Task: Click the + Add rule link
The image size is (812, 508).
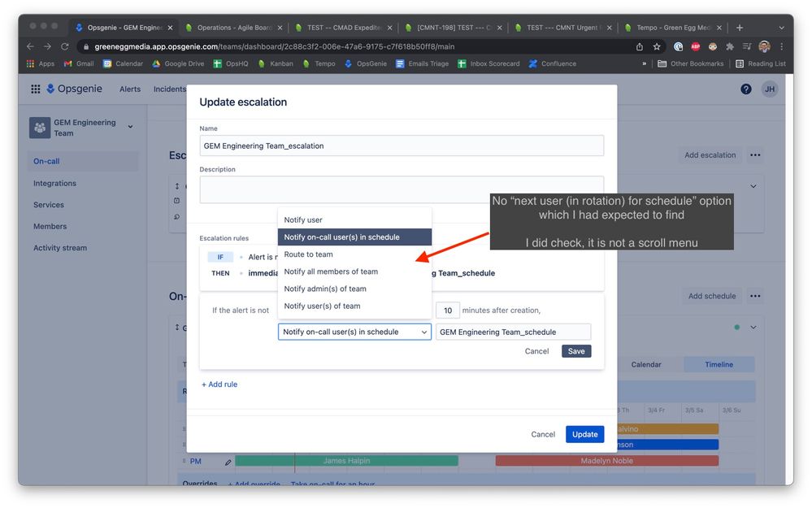Action: pyautogui.click(x=219, y=384)
